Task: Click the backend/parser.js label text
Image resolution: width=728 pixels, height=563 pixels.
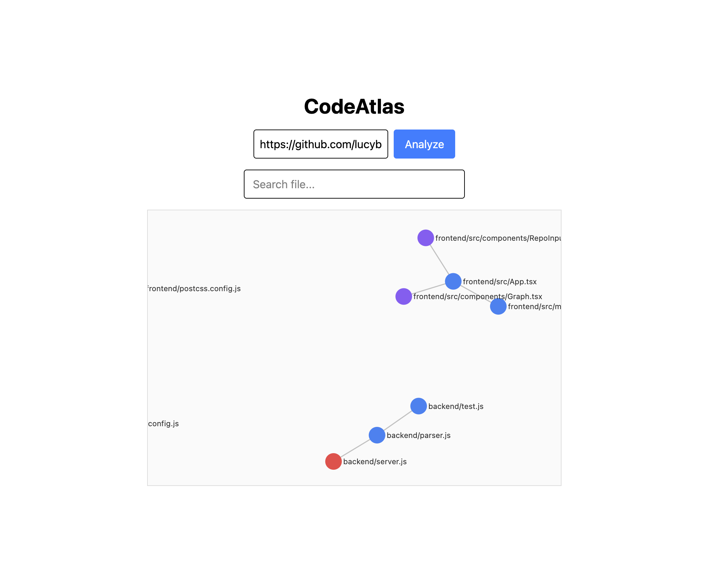Action: click(x=419, y=435)
